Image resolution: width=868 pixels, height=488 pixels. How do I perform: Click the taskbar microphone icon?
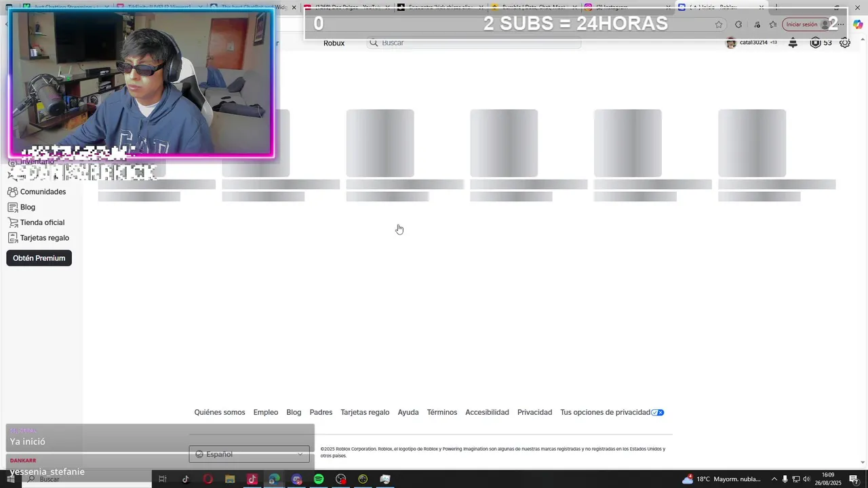785,479
